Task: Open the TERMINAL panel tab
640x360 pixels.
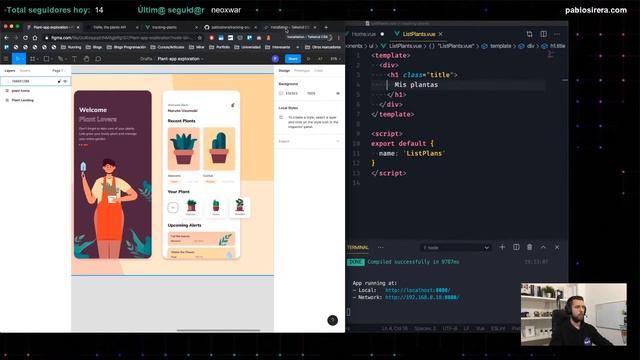Action: click(x=358, y=247)
